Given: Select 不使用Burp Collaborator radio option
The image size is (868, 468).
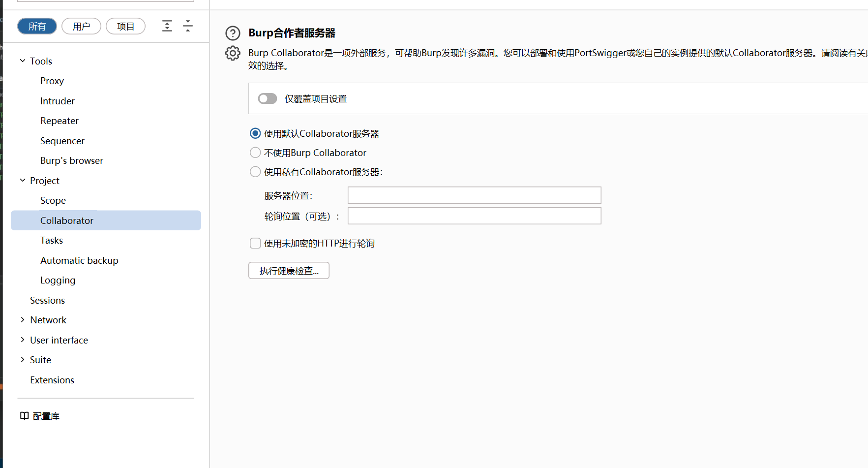Looking at the screenshot, I should [255, 153].
